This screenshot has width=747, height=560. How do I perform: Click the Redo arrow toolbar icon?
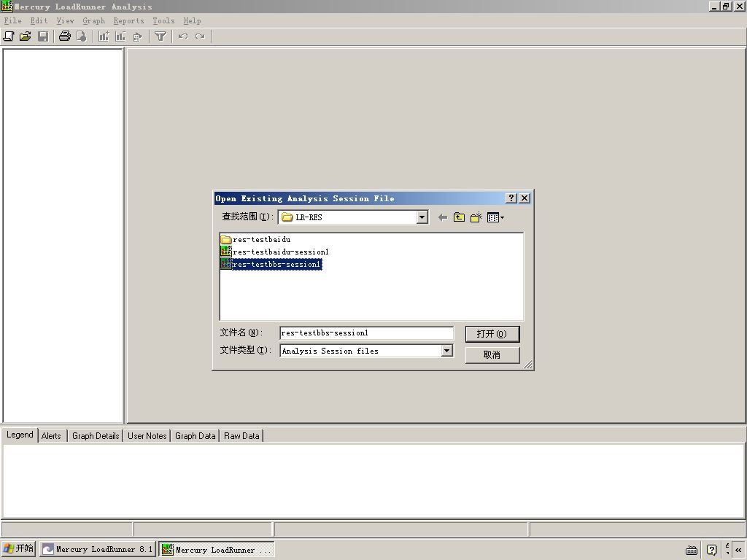[200, 36]
